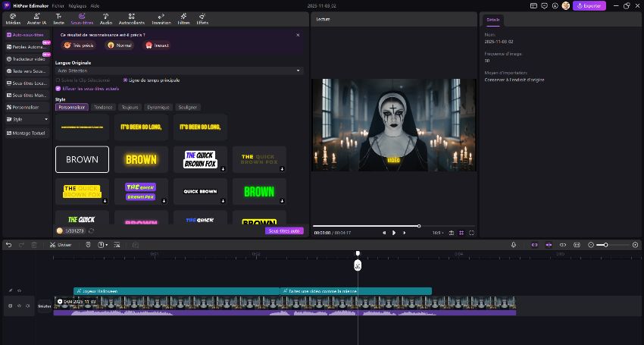Switch to the Tendance style tab
This screenshot has width=644, height=345.
102,108
